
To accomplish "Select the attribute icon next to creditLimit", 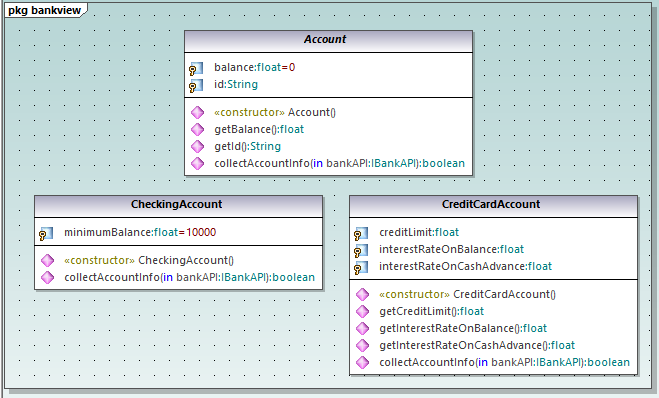I will [x=361, y=233].
